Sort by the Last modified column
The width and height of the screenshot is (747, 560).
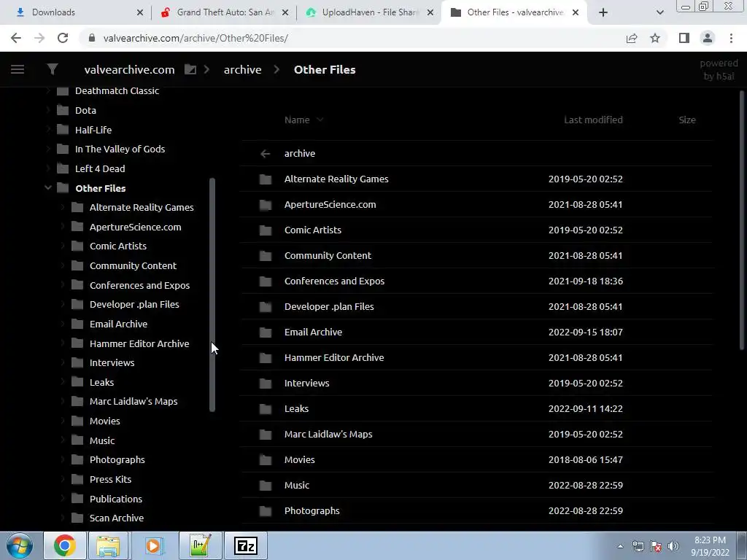[593, 120]
